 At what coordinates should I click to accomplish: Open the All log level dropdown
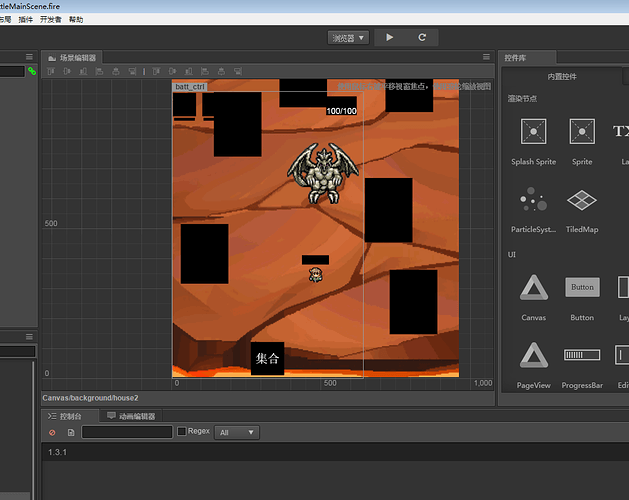click(x=237, y=433)
